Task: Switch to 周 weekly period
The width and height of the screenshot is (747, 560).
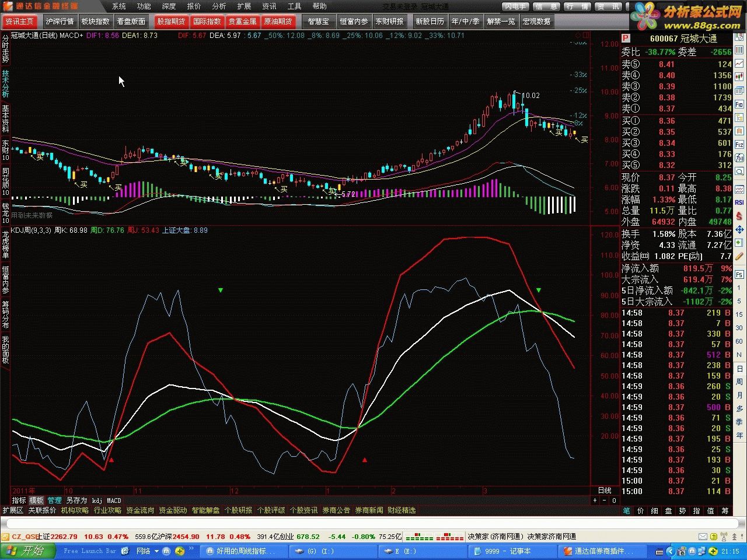Action: (739, 381)
